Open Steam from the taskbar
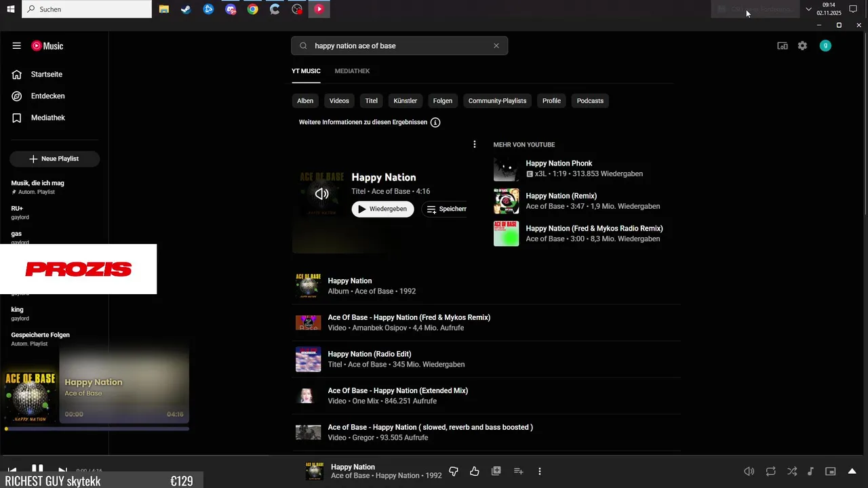Screen dimensions: 868x488 tap(186, 9)
